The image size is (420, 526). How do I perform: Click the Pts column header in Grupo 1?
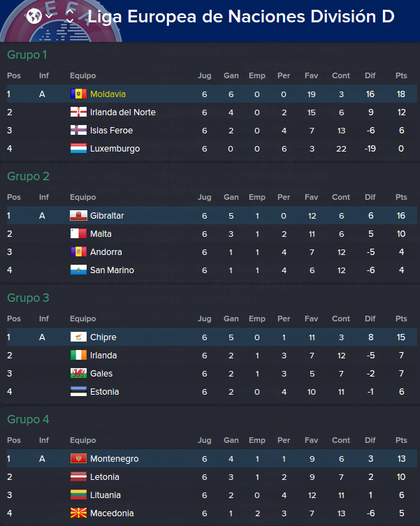[401, 75]
